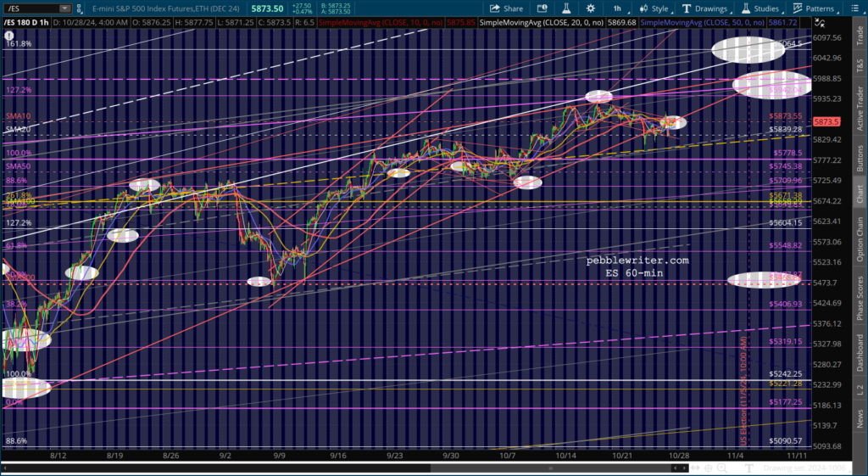
Task: Open the Buttons sidebar tab
Action: tap(860, 158)
